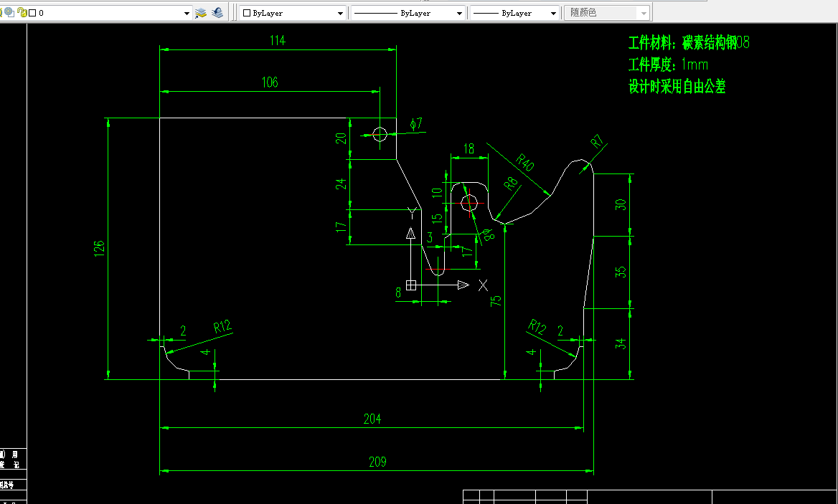Select the 34 vertical dimension text
Screen dimensions: 838x504
621,343
